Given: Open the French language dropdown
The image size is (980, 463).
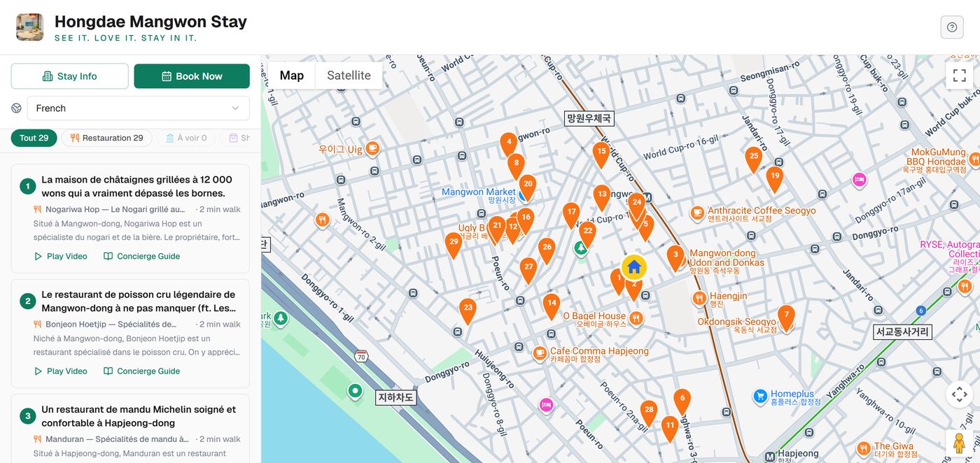Looking at the screenshot, I should click(x=138, y=108).
